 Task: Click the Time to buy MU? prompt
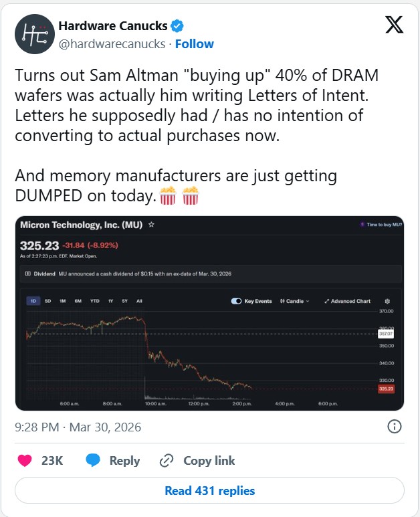(381, 225)
